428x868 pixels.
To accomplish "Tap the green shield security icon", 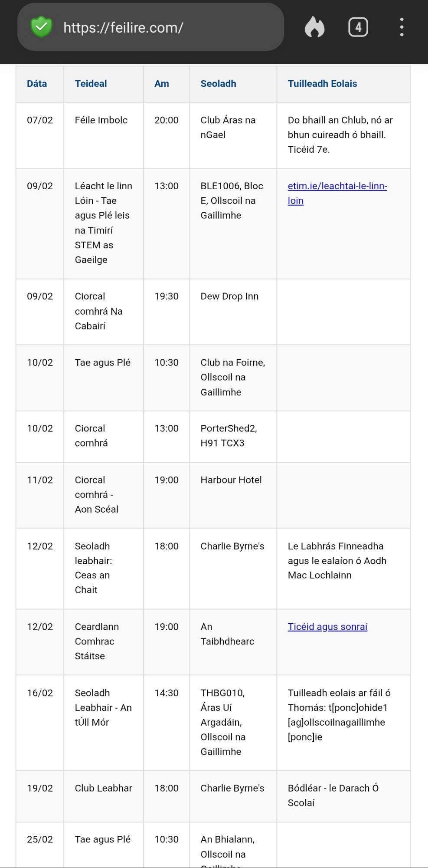I will (x=41, y=27).
